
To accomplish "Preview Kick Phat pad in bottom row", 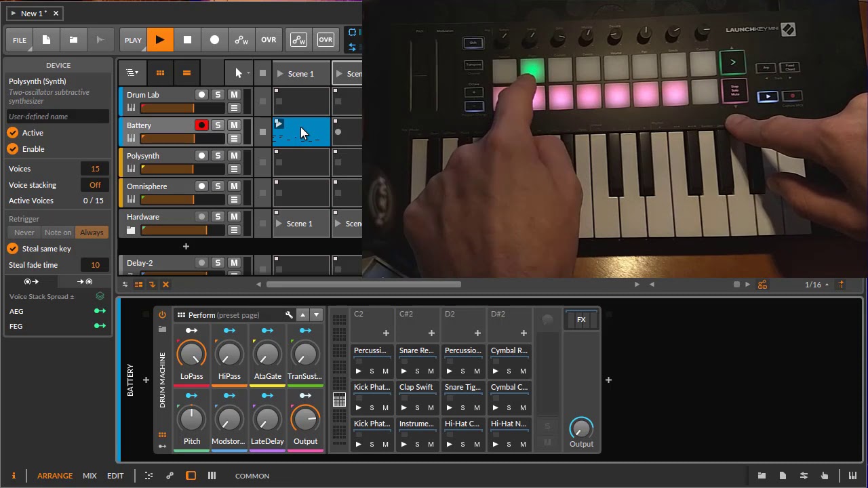I will coord(359,445).
